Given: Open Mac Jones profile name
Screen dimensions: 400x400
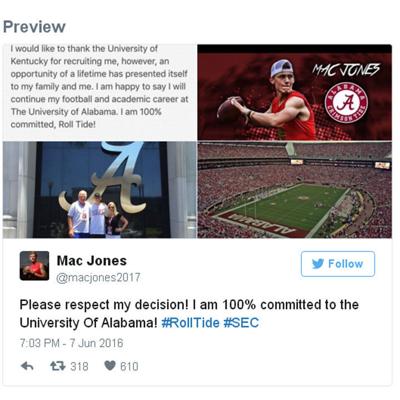Looking at the screenshot, I should click(92, 261).
